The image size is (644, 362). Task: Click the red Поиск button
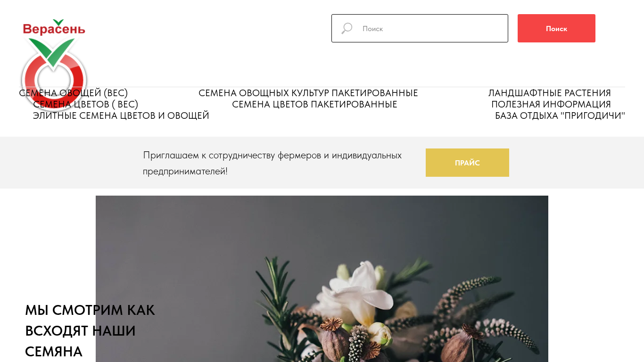pos(556,28)
